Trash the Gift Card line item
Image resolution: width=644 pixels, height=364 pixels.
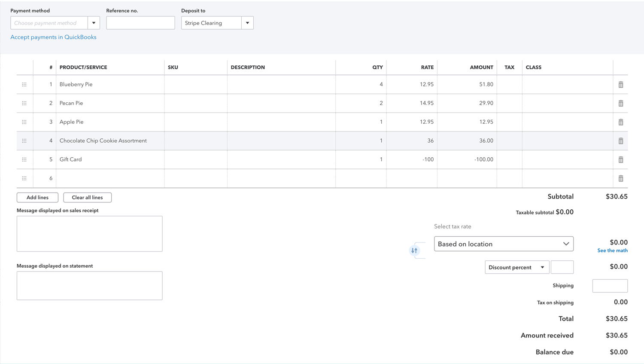(620, 159)
